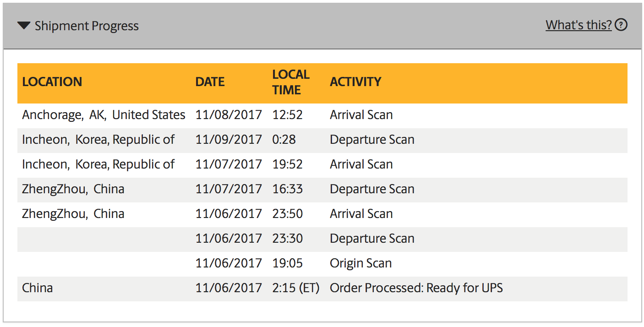This screenshot has width=644, height=327.
Task: Collapse the Shipment Progress triangle
Action: point(24,26)
